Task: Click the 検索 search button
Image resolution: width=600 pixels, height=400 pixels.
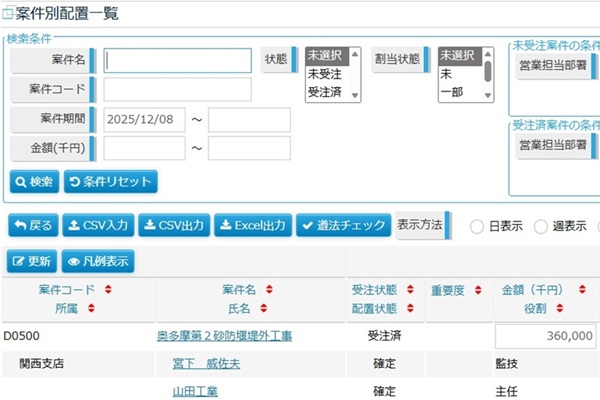Action: pos(34,182)
